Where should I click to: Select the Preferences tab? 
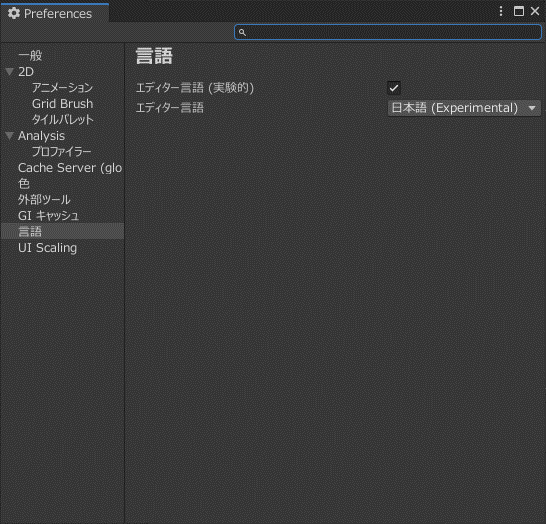point(55,13)
